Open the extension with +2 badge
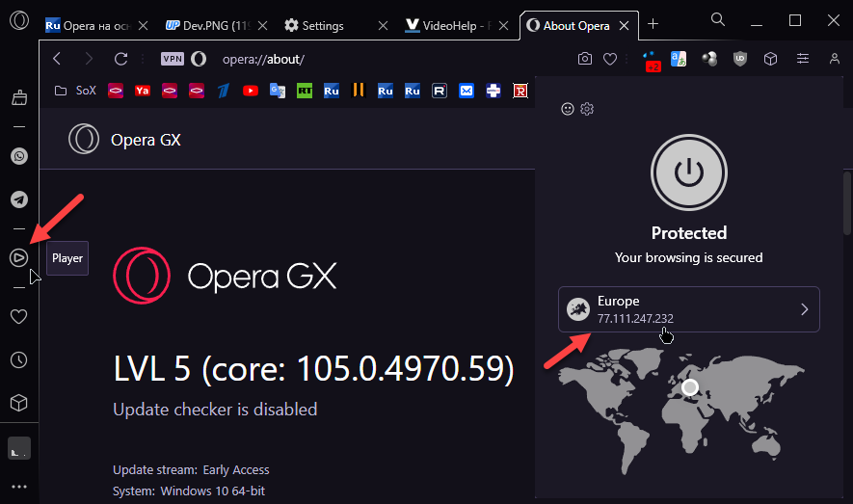Image resolution: width=853 pixels, height=504 pixels. (652, 61)
